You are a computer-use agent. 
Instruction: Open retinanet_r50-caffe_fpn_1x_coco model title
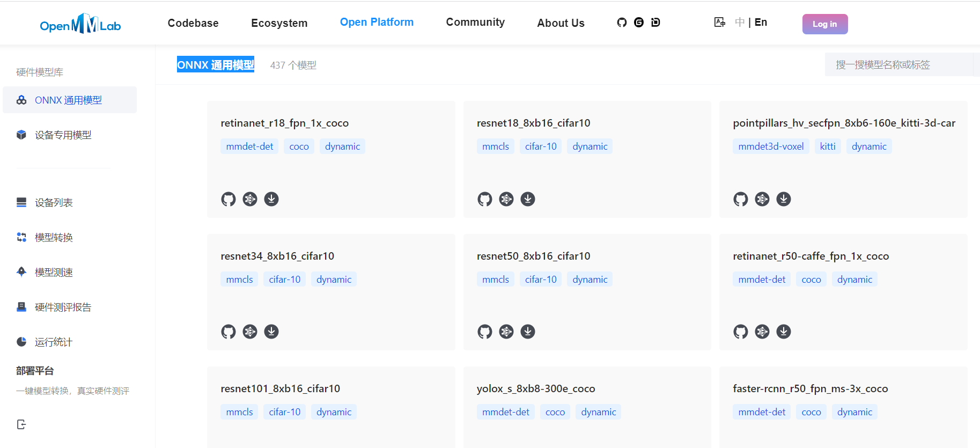coord(811,256)
